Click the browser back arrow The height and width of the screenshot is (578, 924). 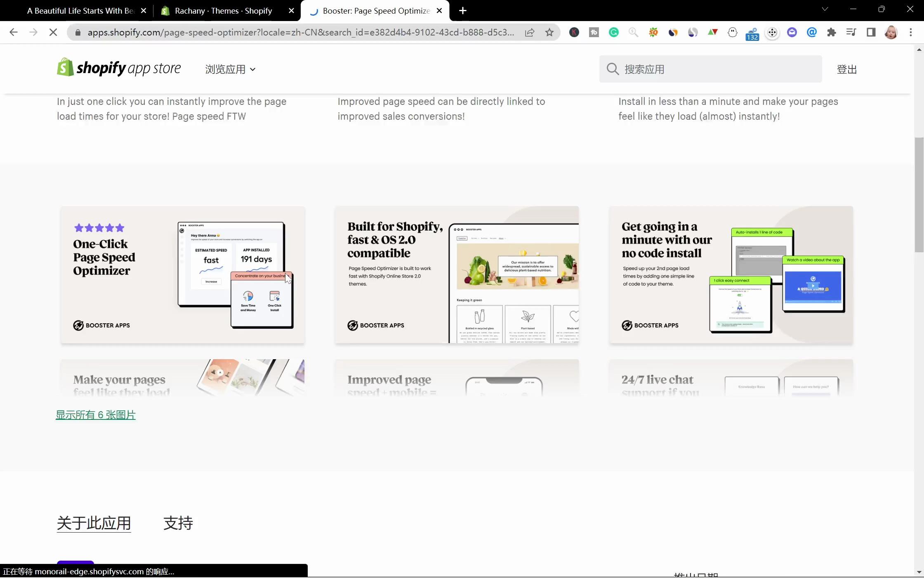click(13, 32)
